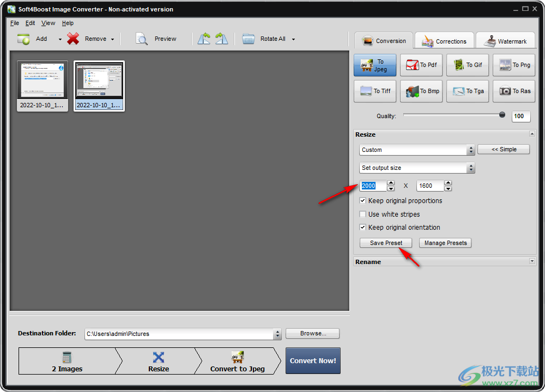Open the Edit menu

point(30,23)
